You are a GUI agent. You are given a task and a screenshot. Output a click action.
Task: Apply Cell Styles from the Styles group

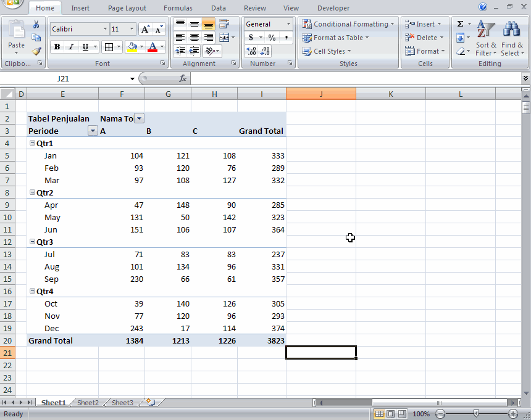click(x=326, y=51)
